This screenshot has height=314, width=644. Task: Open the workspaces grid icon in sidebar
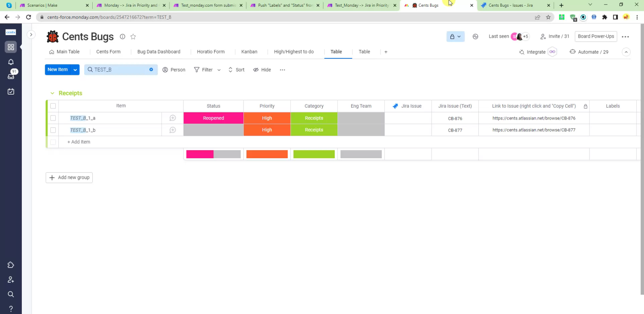(x=11, y=47)
